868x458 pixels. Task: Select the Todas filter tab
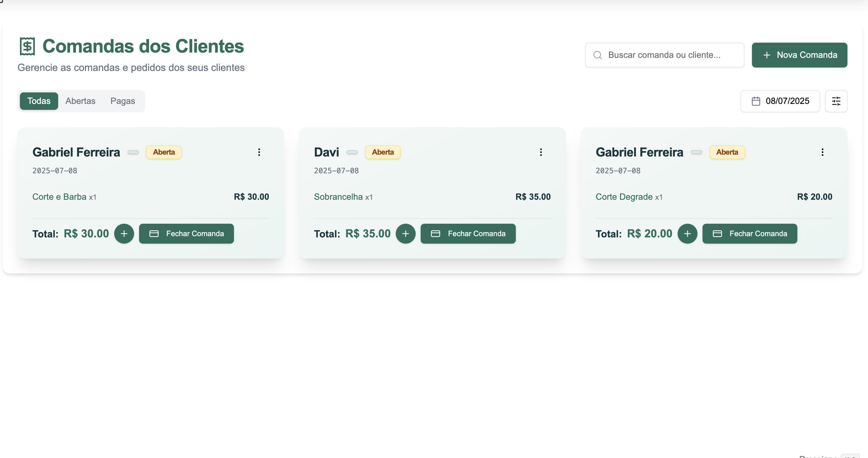point(39,101)
